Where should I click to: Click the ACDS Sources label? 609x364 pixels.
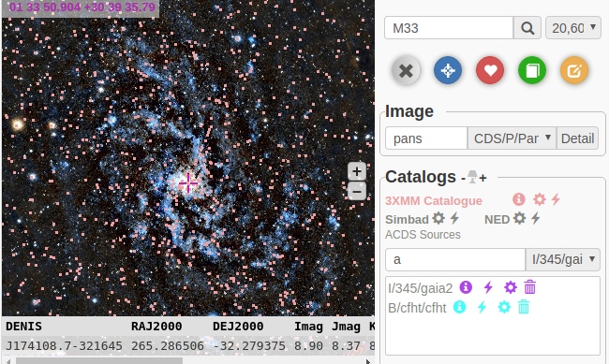click(x=423, y=234)
